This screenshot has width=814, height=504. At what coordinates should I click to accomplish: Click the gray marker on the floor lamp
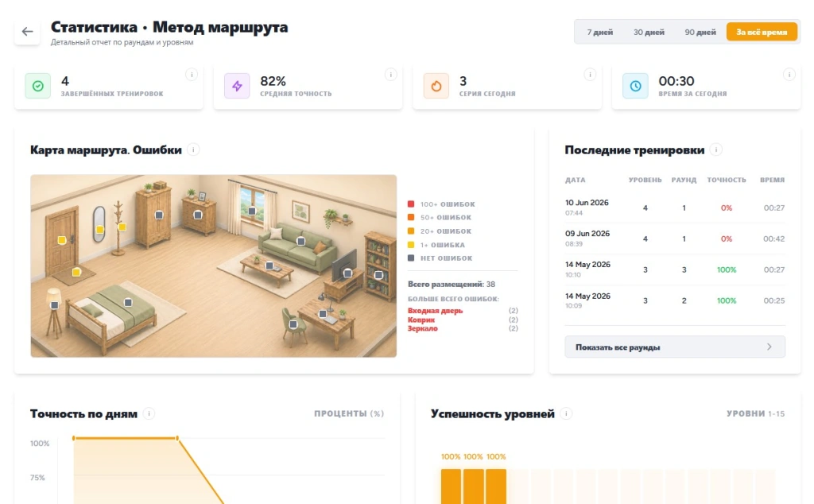coord(55,306)
